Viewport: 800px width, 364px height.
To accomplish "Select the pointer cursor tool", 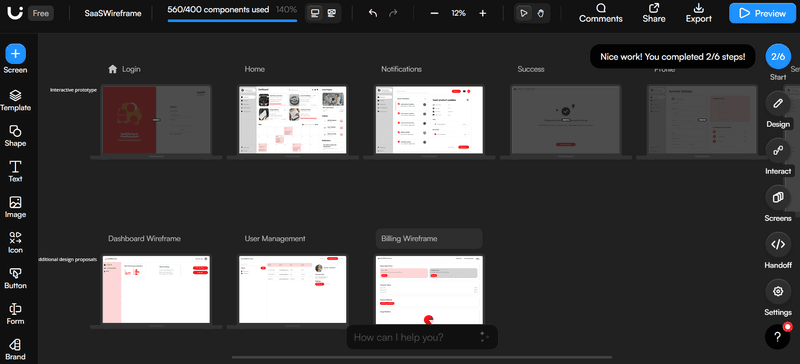I will [x=523, y=13].
